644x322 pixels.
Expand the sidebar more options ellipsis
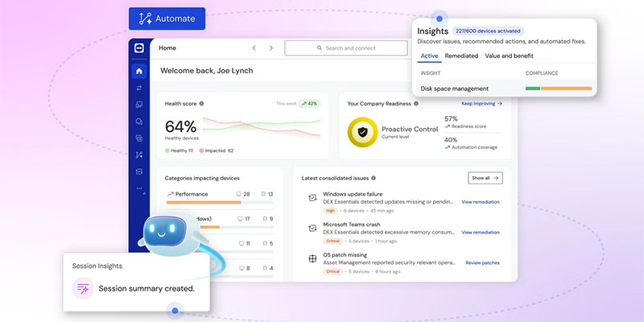(x=138, y=188)
